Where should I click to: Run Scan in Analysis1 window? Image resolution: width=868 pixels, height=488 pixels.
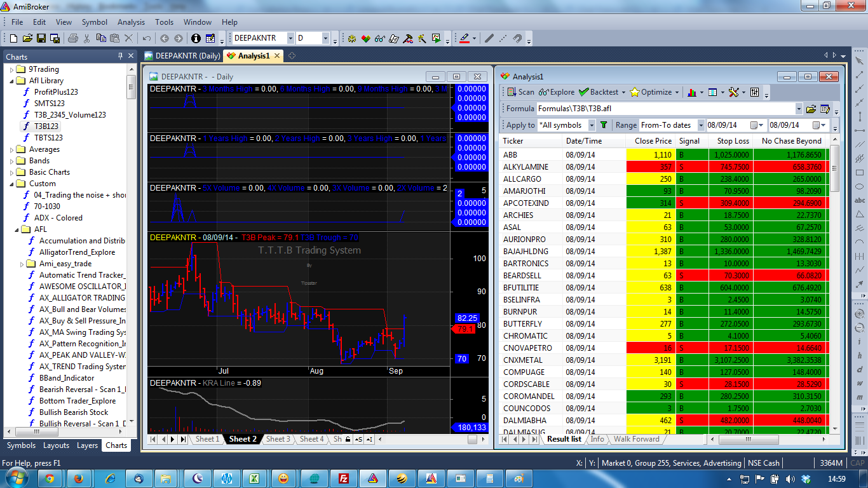click(x=521, y=92)
